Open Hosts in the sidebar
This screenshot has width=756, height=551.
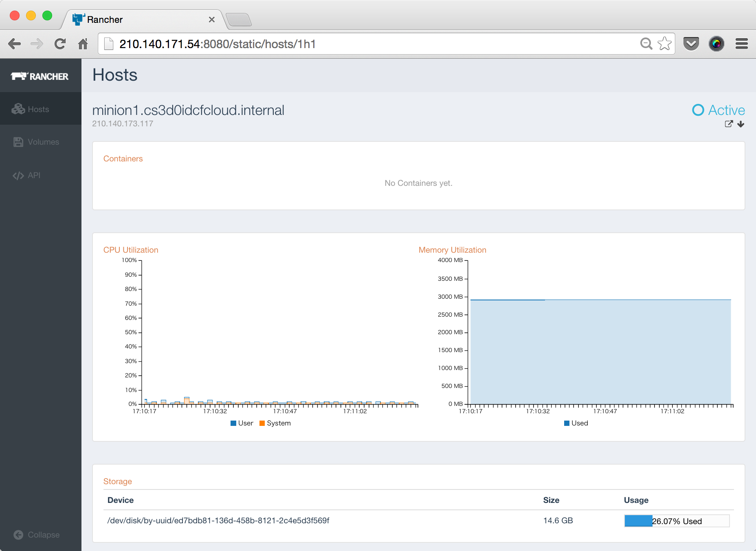pyautogui.click(x=41, y=109)
